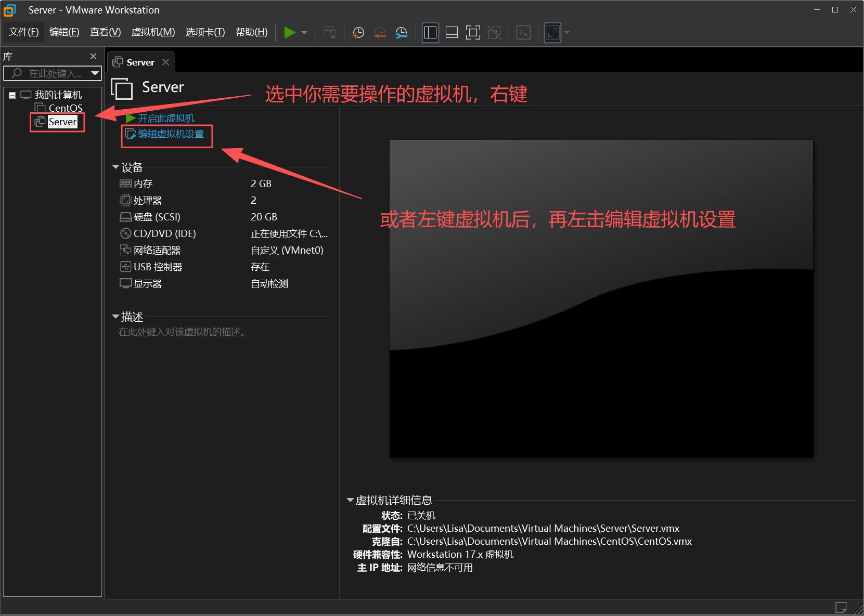Close the Server tab
The width and height of the screenshot is (864, 616).
[165, 62]
